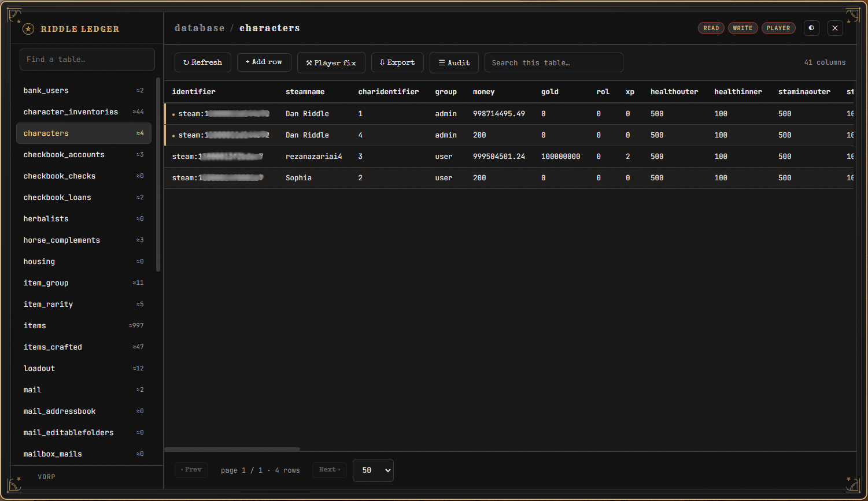Open the items table
This screenshot has height=501, width=868.
tap(84, 326)
